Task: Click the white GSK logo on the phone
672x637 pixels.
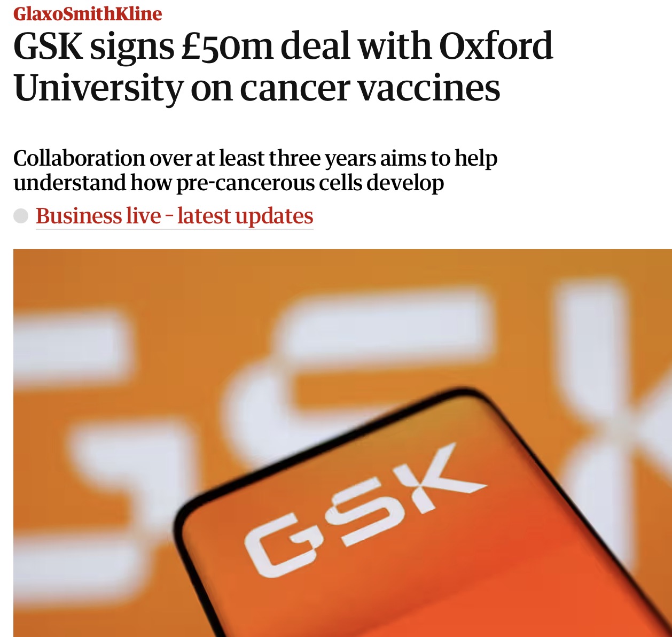Action: pyautogui.click(x=363, y=513)
